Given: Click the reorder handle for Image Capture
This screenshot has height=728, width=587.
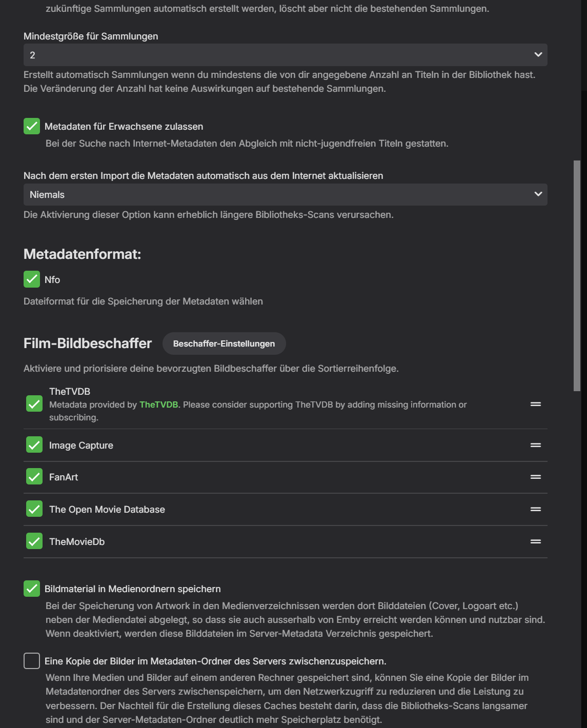Looking at the screenshot, I should pos(536,445).
